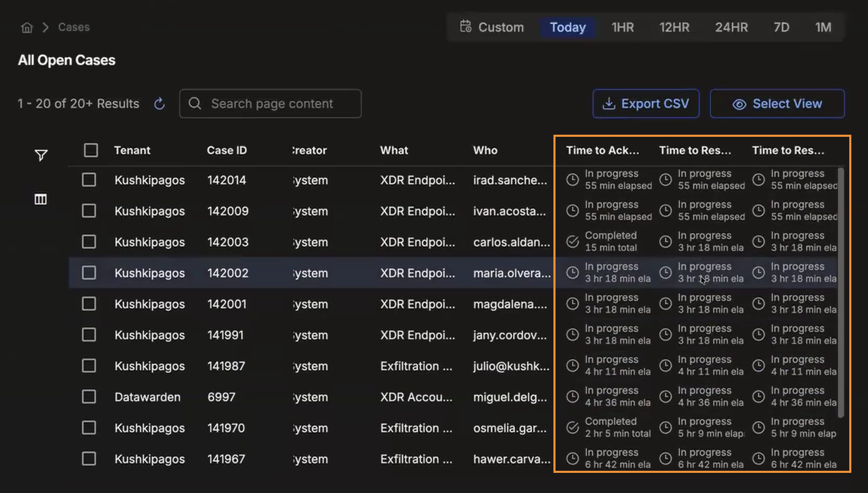Check the box for case 142003
The height and width of the screenshot is (493, 868).
point(89,242)
